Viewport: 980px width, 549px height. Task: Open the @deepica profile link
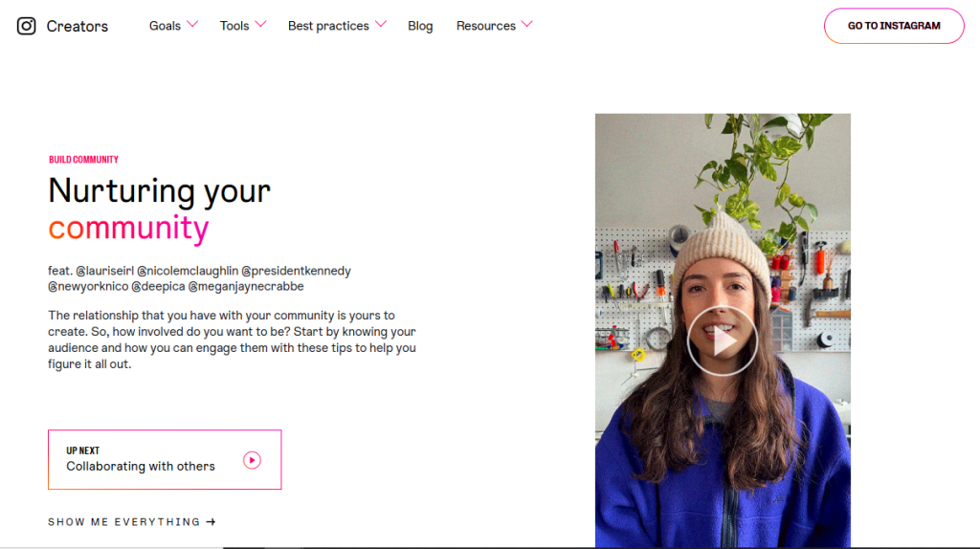[x=157, y=286]
